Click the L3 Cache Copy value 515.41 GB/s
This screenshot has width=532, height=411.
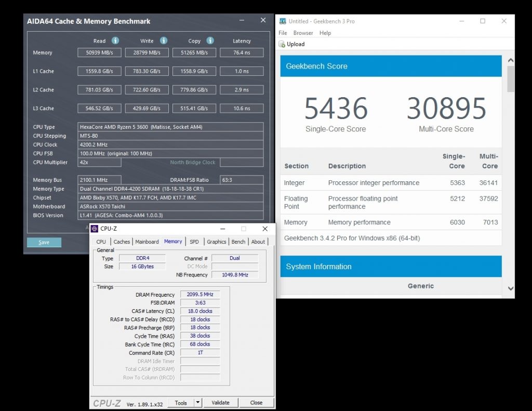pyautogui.click(x=194, y=108)
